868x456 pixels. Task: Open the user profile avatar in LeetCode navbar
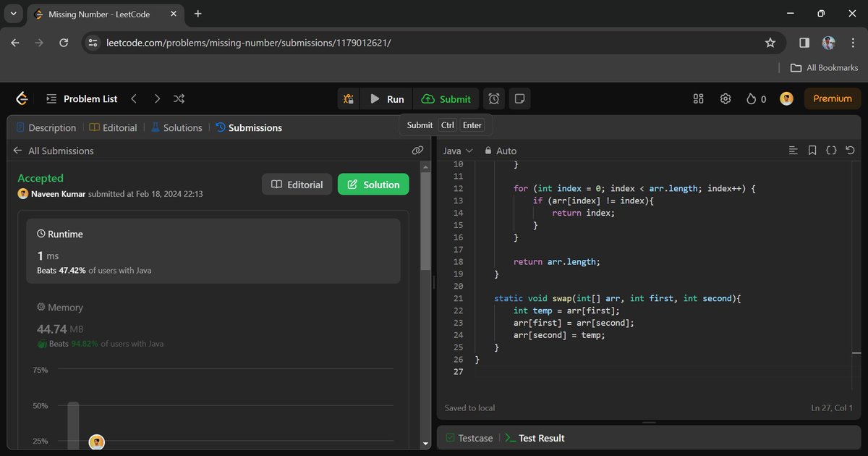pyautogui.click(x=786, y=99)
